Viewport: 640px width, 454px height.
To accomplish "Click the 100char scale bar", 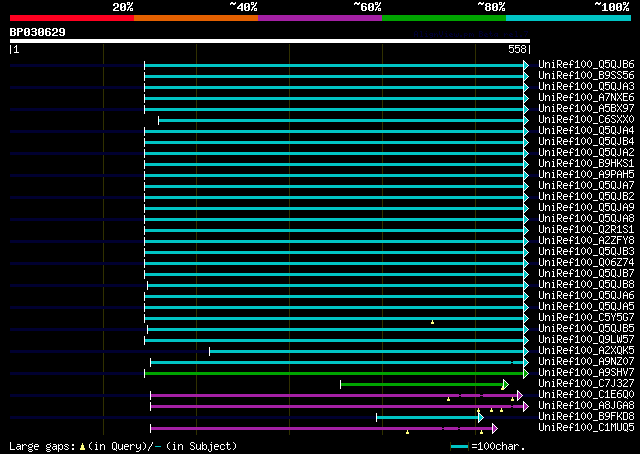I will click(x=460, y=447).
